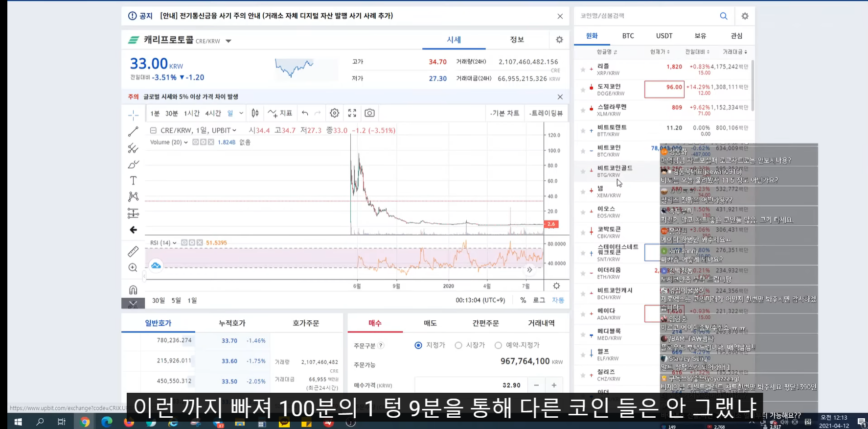The height and width of the screenshot is (429, 868).
Task: Click the search magnifier icon
Action: pos(724,16)
